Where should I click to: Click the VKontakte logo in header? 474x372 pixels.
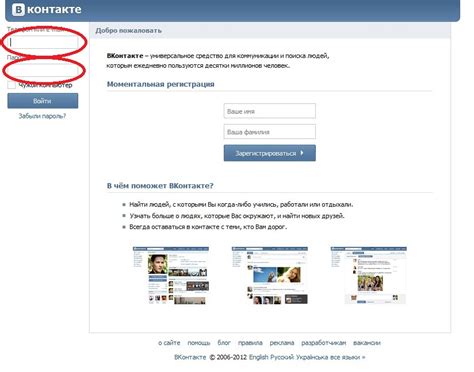47,10
